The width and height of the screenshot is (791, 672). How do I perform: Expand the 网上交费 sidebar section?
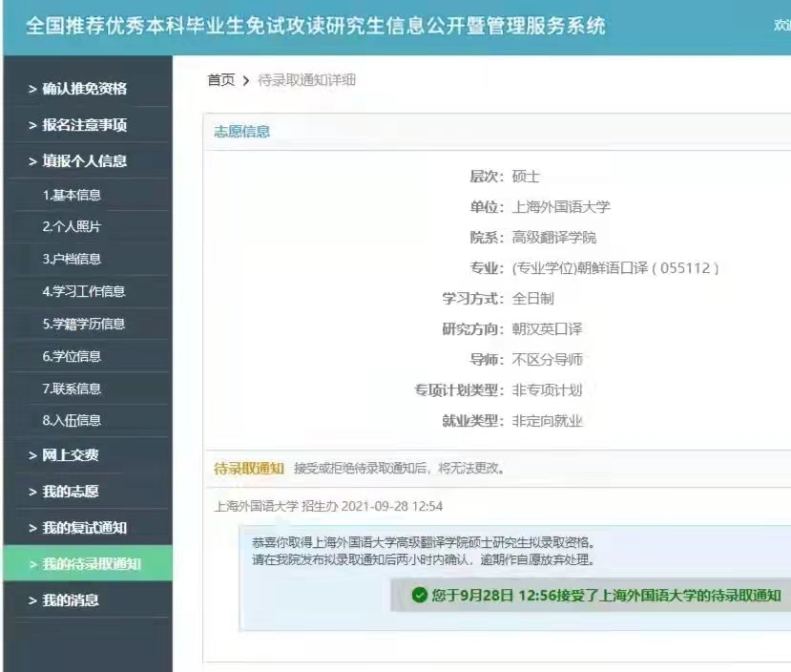pos(71,455)
